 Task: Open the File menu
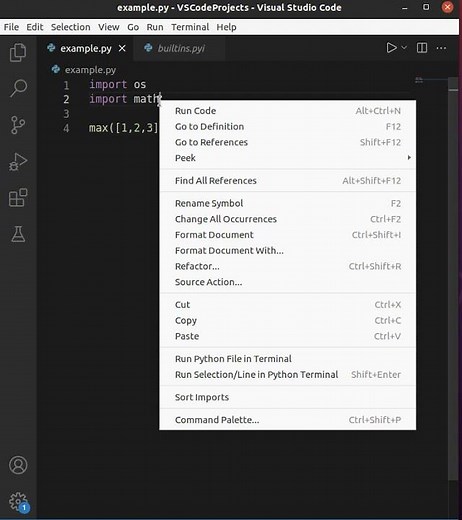[11, 27]
